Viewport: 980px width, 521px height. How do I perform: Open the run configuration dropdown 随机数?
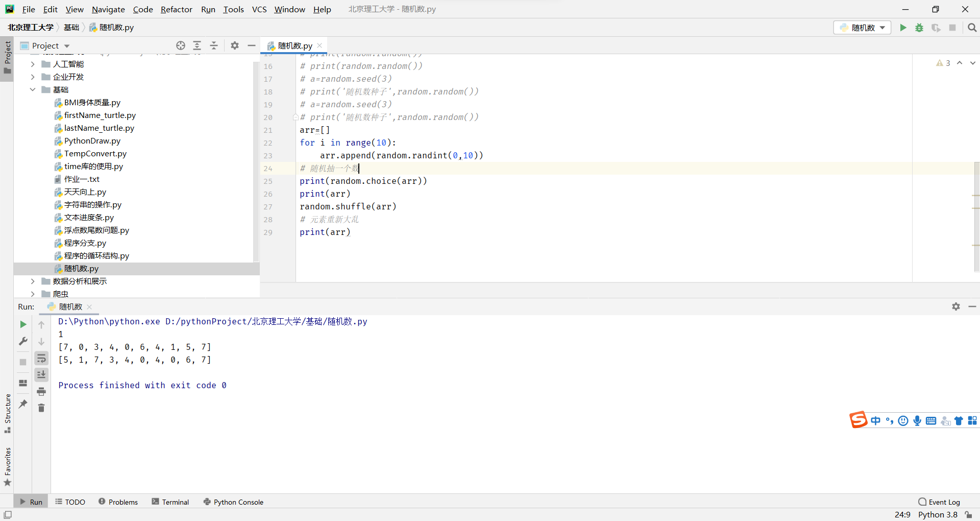(x=863, y=28)
